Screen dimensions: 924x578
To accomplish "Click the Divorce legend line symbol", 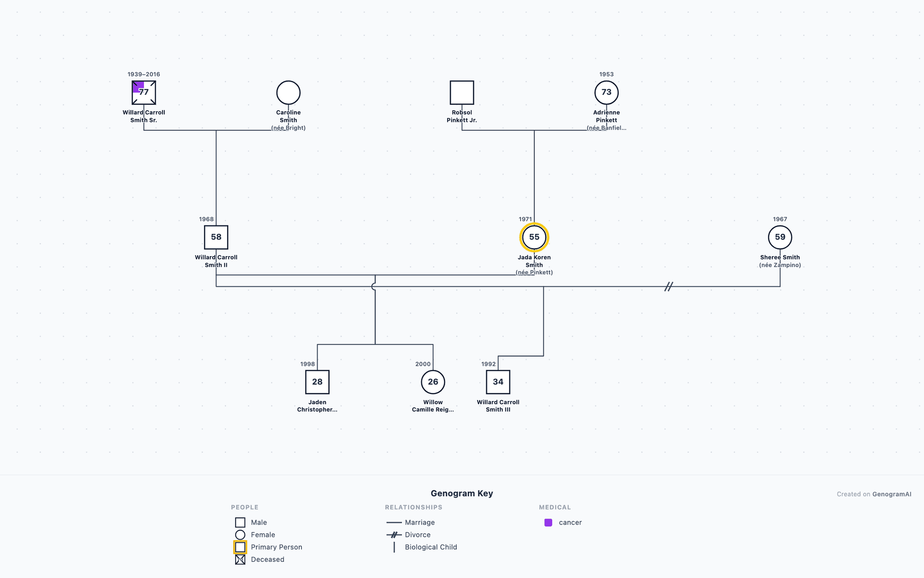I will coord(394,535).
